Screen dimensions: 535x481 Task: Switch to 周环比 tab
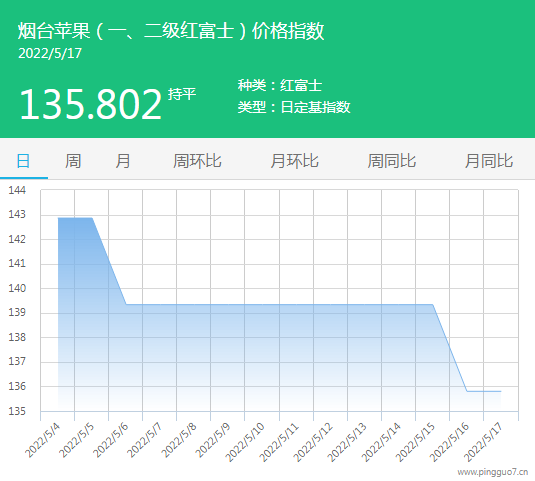coord(197,161)
